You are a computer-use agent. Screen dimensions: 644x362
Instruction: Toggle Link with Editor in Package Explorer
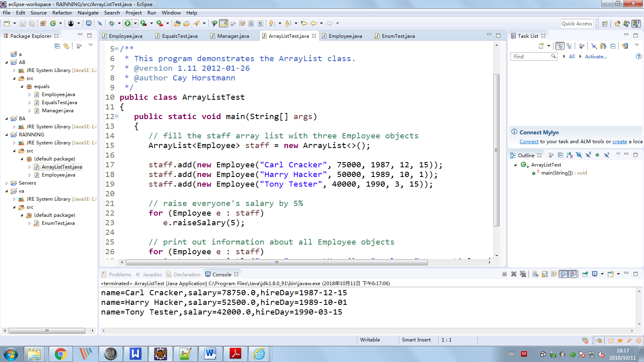coord(66,46)
